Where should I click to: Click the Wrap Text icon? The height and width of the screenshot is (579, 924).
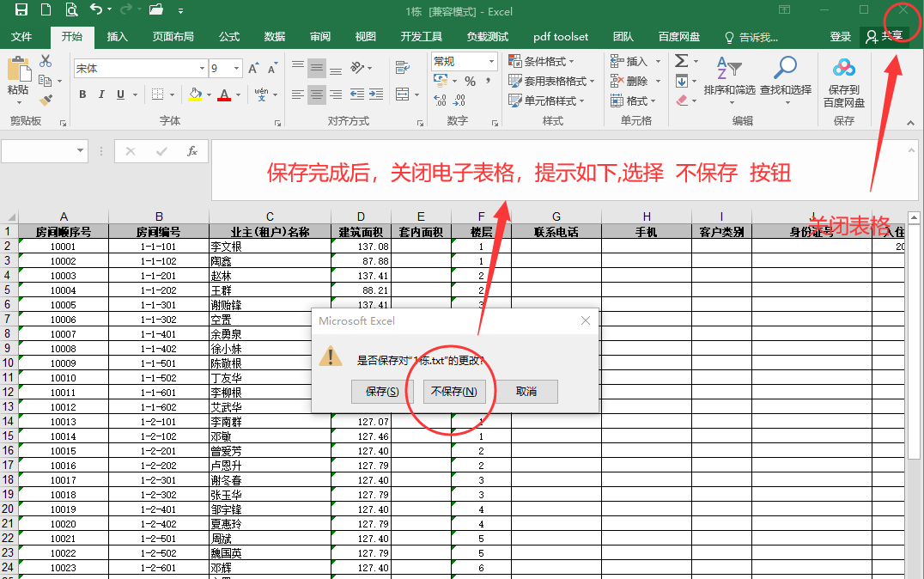click(401, 68)
